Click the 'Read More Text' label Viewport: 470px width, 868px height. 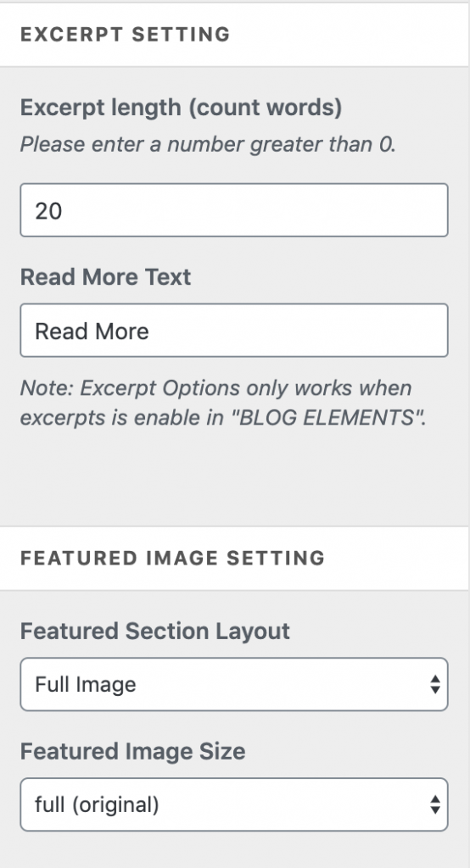(x=105, y=277)
